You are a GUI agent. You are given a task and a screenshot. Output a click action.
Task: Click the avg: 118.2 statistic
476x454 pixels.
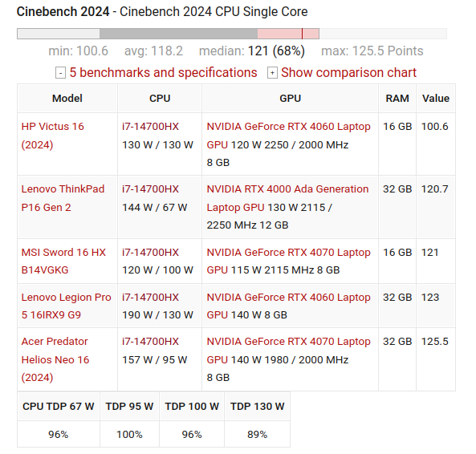click(153, 51)
